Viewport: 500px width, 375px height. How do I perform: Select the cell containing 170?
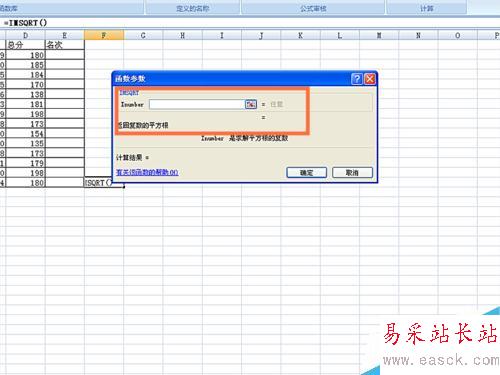click(x=25, y=84)
